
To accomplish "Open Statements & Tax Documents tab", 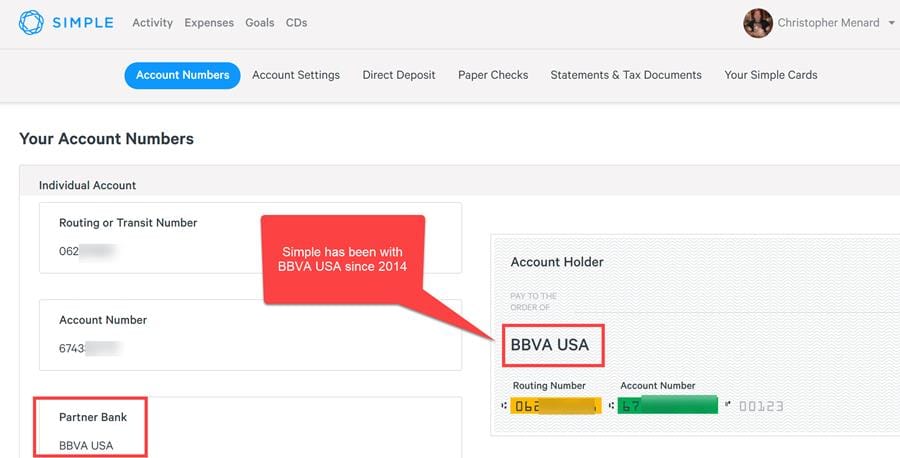I will [x=626, y=75].
